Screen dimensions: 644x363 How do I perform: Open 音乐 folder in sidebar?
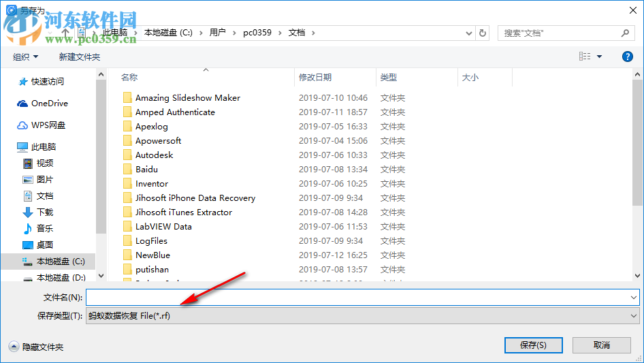pyautogui.click(x=38, y=229)
